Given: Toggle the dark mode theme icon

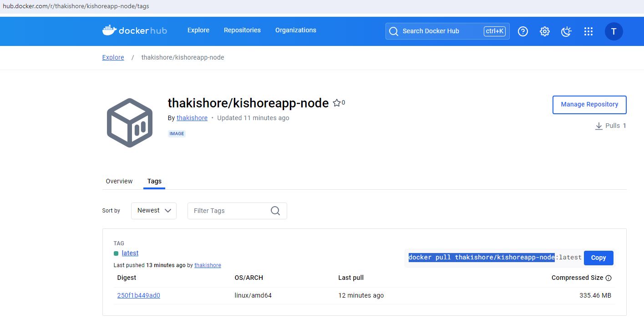Looking at the screenshot, I should coord(566,31).
